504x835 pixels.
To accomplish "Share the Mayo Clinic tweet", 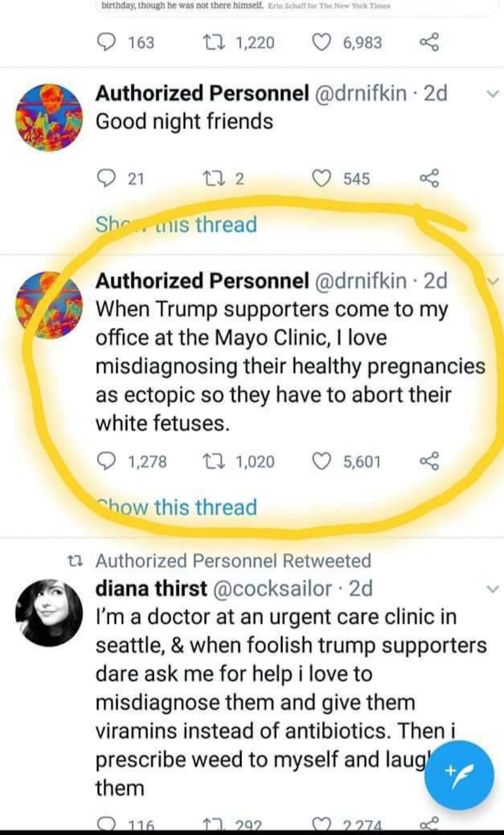I will 429,462.
